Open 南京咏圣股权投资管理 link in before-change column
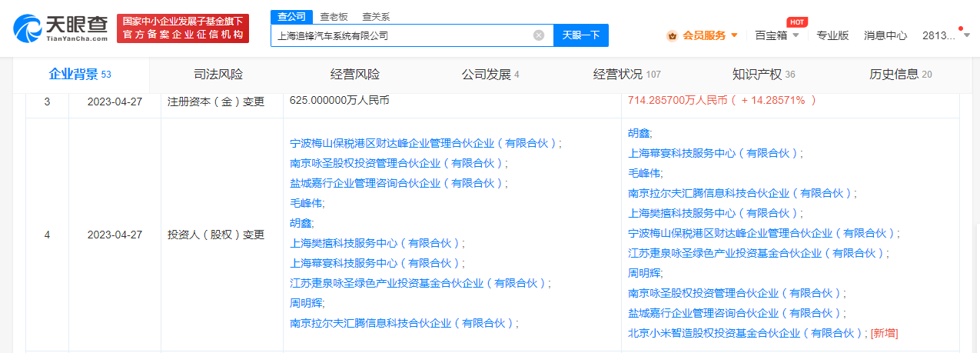This screenshot has width=980, height=353. click(397, 163)
